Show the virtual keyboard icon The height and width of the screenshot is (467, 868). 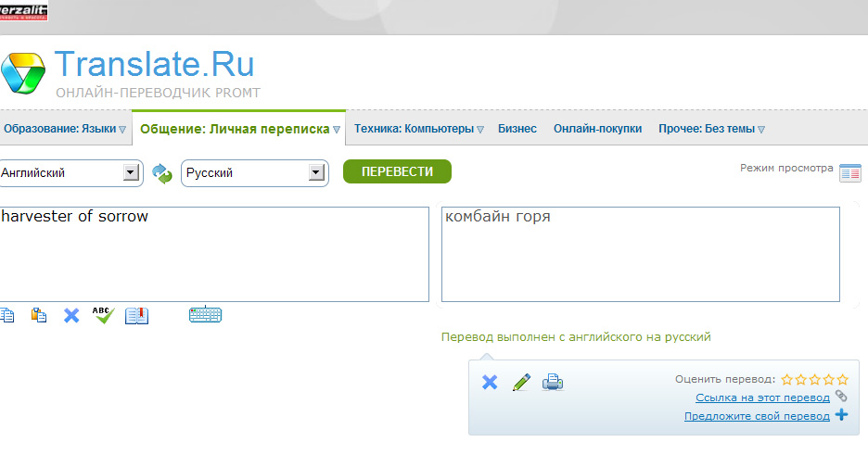coord(205,314)
